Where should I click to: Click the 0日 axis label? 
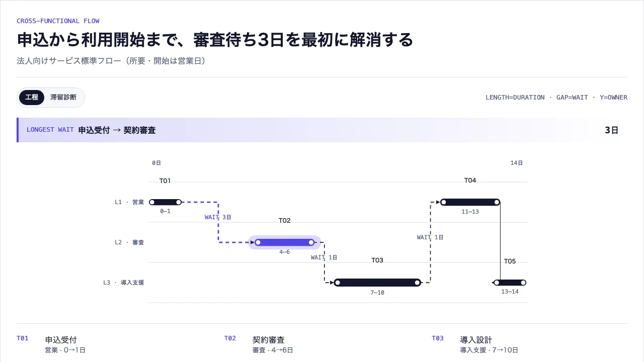tap(156, 163)
